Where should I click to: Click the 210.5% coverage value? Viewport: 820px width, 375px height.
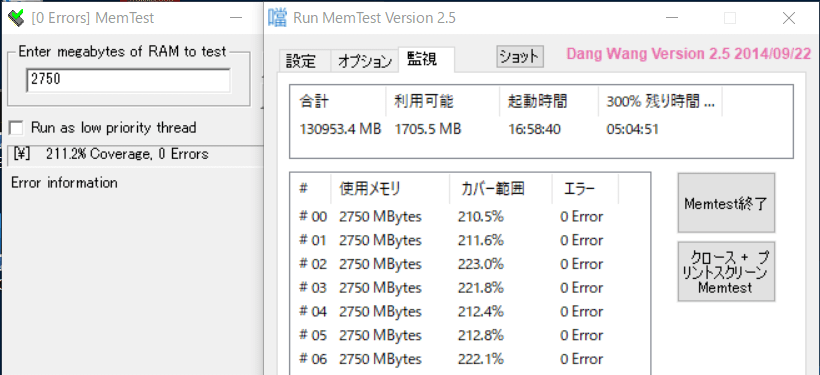pyautogui.click(x=482, y=217)
